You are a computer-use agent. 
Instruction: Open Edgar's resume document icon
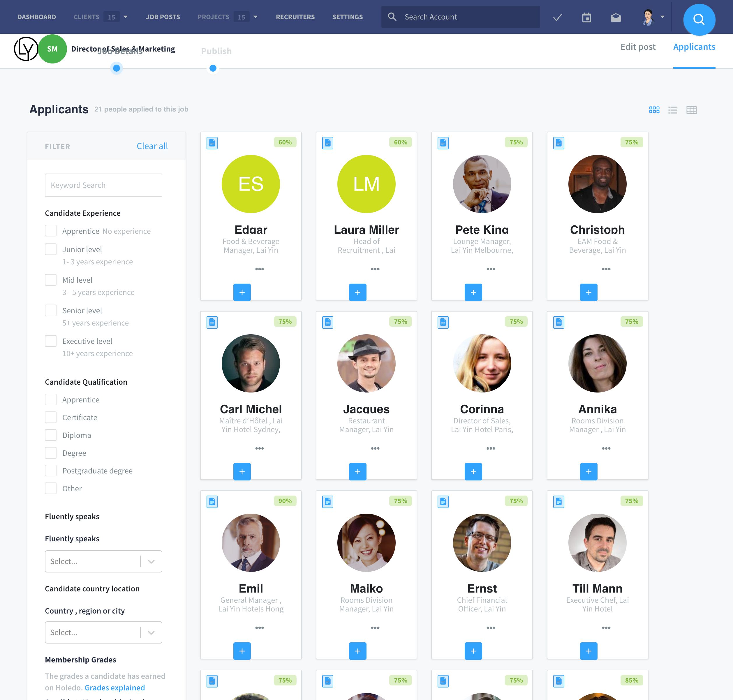[212, 143]
